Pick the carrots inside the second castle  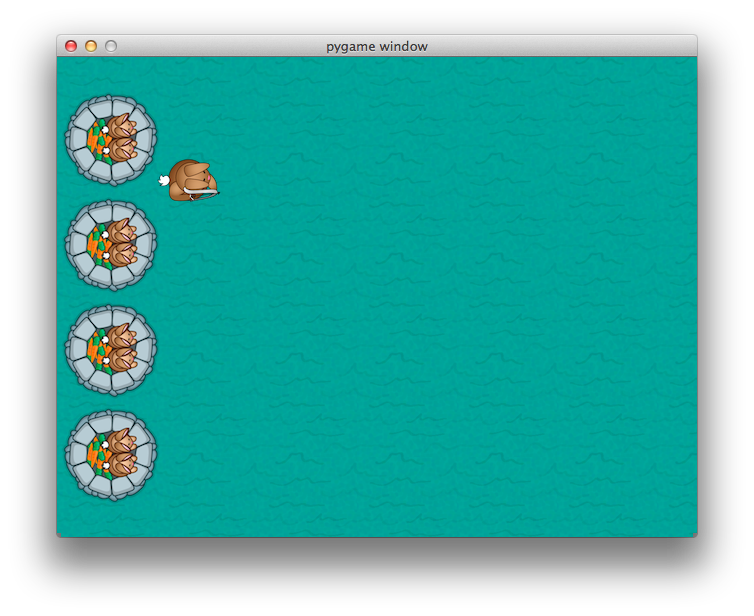tap(94, 244)
